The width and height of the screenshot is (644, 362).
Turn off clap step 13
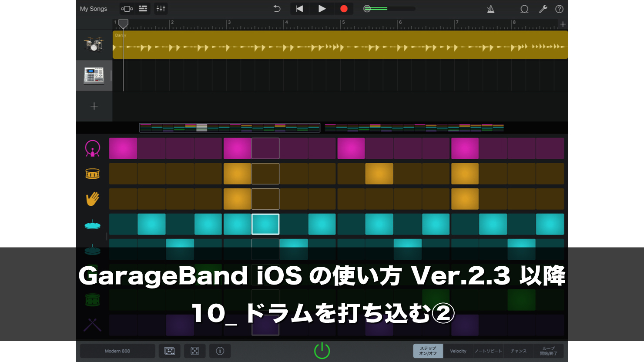(465, 199)
